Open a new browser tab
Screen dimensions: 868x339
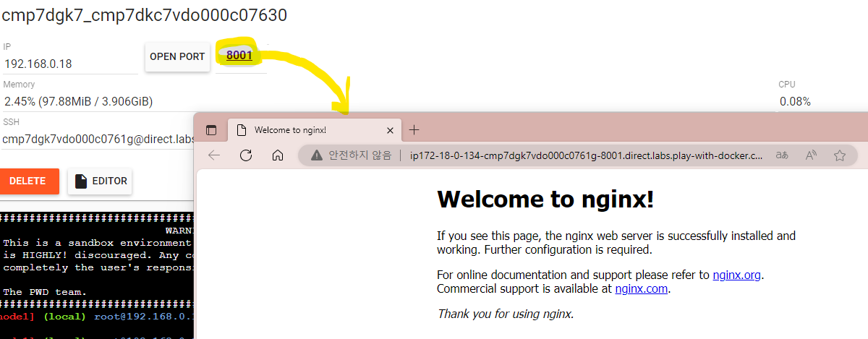[x=414, y=130]
